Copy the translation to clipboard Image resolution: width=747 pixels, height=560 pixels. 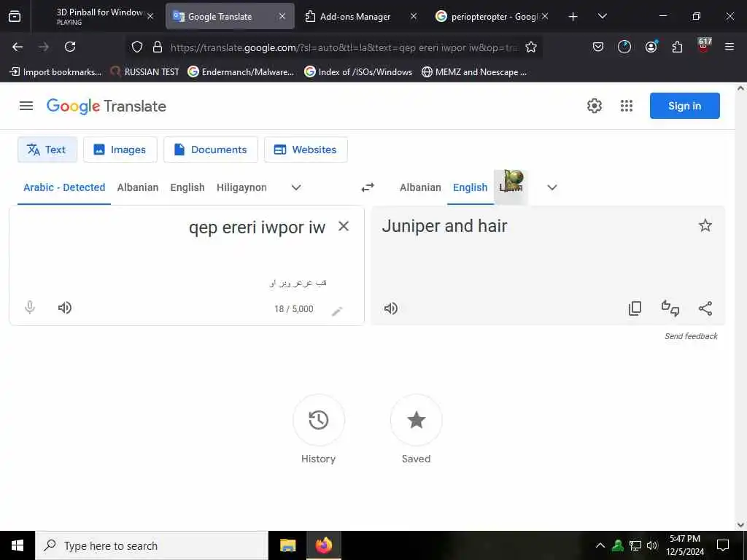[635, 308]
